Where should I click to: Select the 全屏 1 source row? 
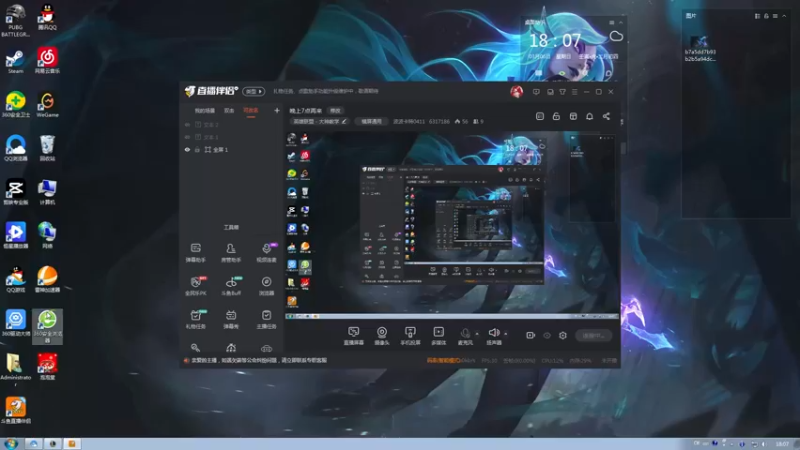[232, 149]
